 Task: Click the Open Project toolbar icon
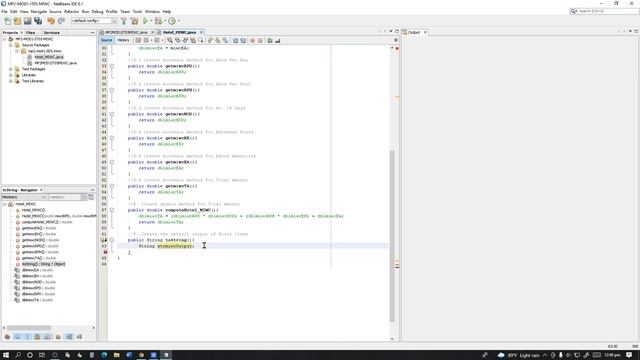(x=27, y=21)
